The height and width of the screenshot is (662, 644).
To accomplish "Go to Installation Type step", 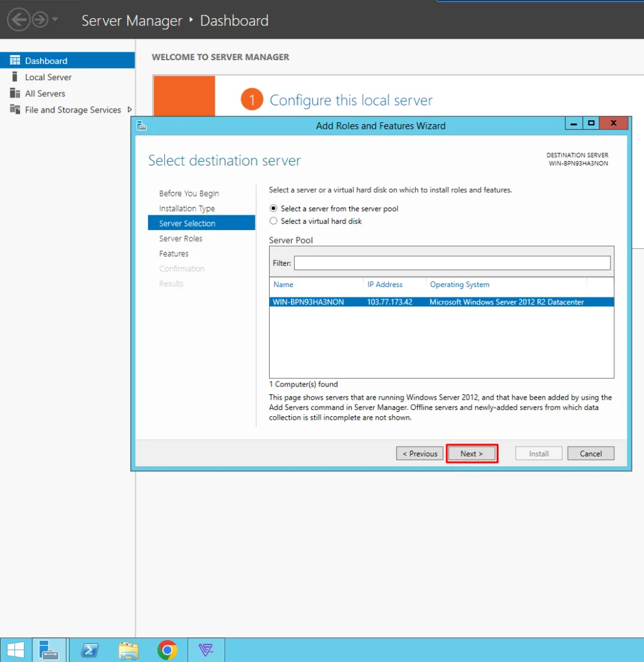I will [x=187, y=209].
